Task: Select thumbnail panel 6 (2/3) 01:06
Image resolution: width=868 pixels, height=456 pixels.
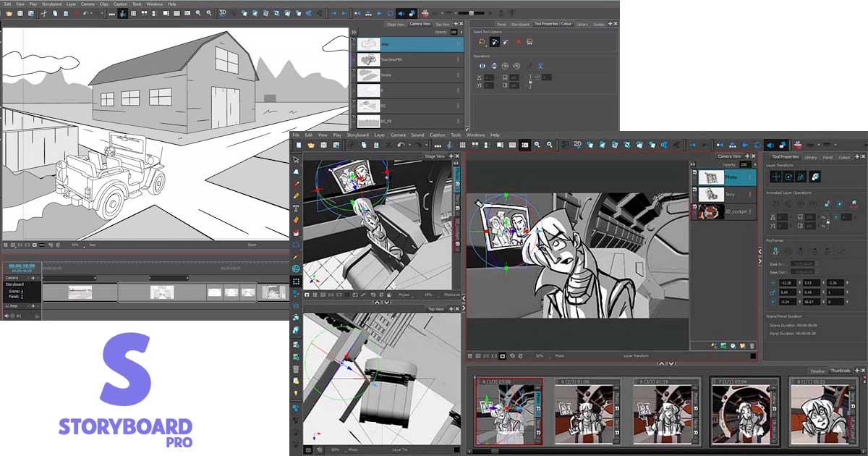Action: pyautogui.click(x=588, y=411)
